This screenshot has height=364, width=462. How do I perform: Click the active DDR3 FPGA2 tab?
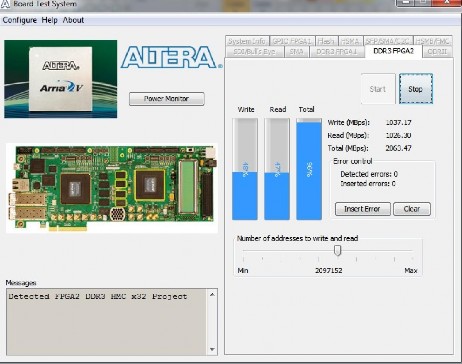coord(393,51)
